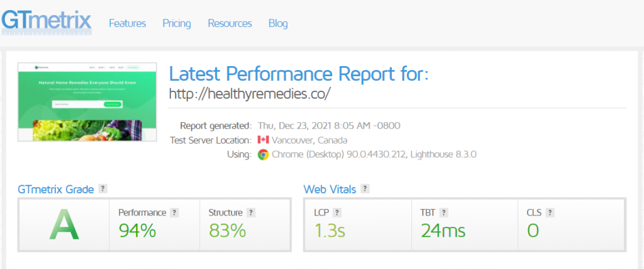644x269 pixels.
Task: Click question mark next to CLS
Action: point(550,213)
